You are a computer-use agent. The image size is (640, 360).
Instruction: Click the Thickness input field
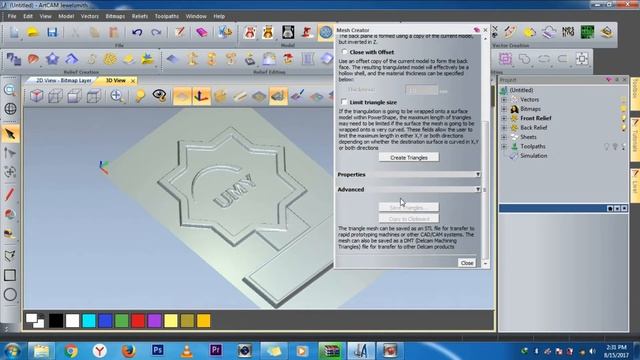click(x=421, y=90)
